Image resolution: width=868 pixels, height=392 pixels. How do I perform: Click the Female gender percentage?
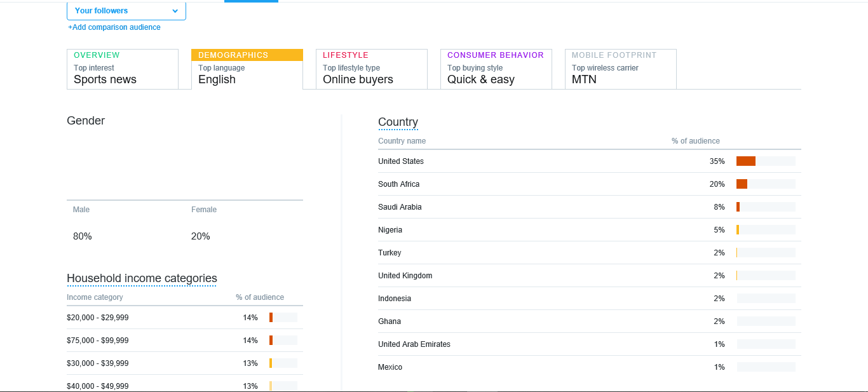[201, 236]
